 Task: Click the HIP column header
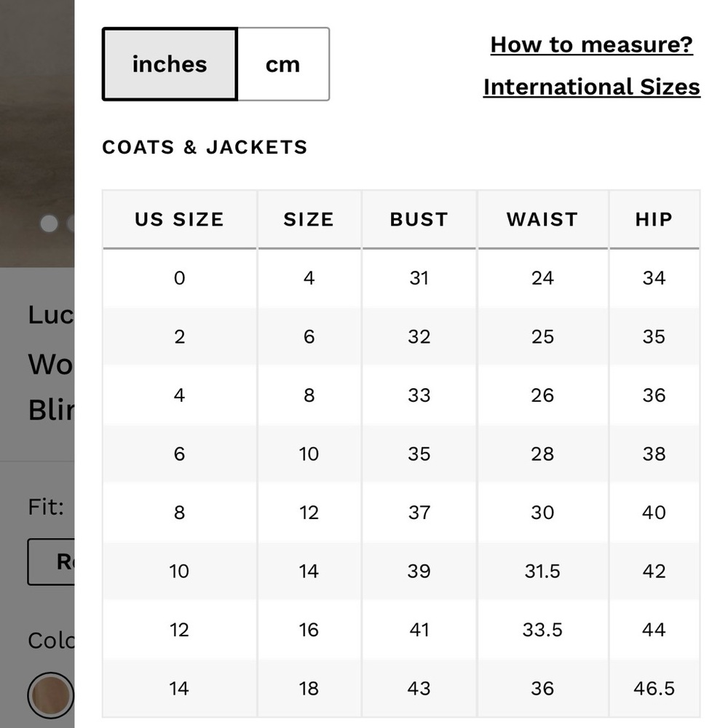click(x=654, y=219)
